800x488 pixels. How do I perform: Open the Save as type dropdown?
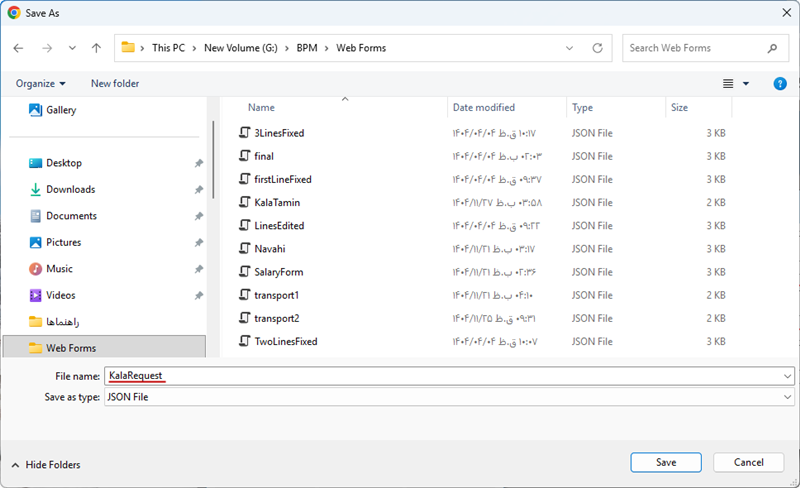coord(788,397)
